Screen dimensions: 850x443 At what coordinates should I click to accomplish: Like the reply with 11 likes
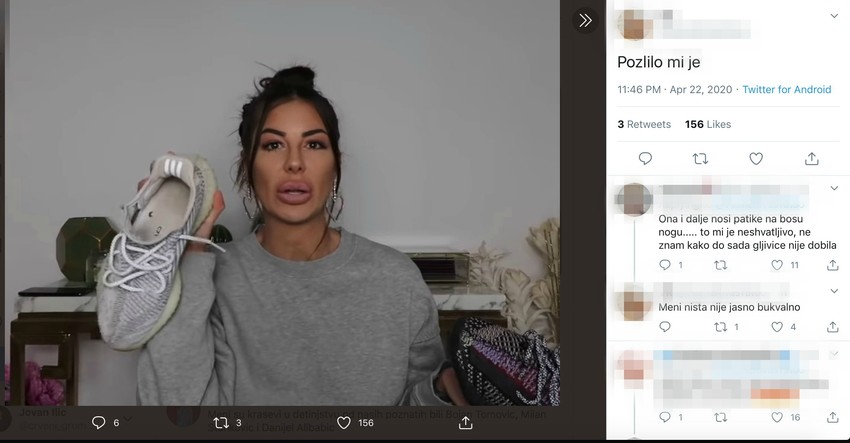[777, 265]
